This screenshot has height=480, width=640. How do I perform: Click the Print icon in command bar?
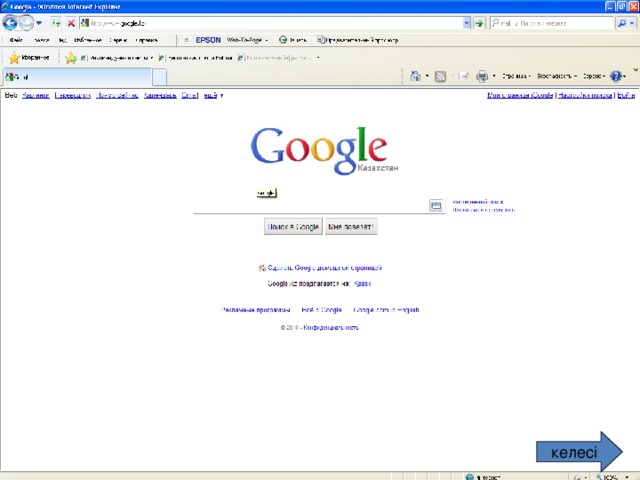(482, 76)
